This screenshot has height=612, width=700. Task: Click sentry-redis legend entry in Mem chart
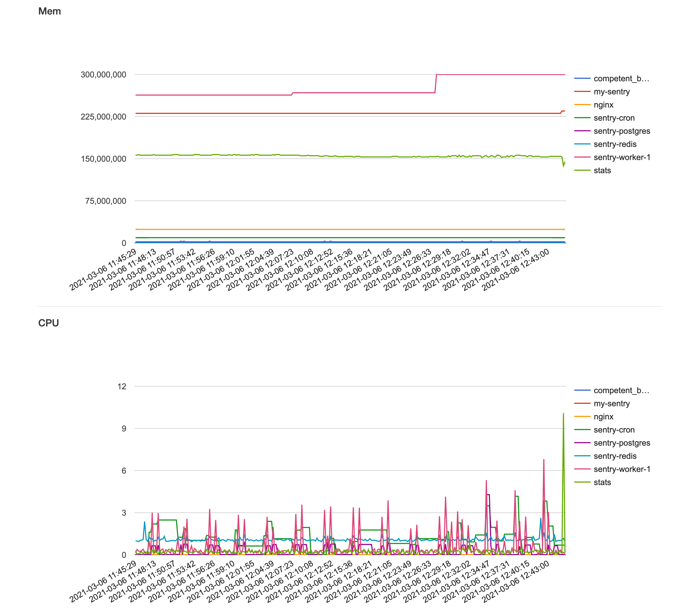point(605,144)
